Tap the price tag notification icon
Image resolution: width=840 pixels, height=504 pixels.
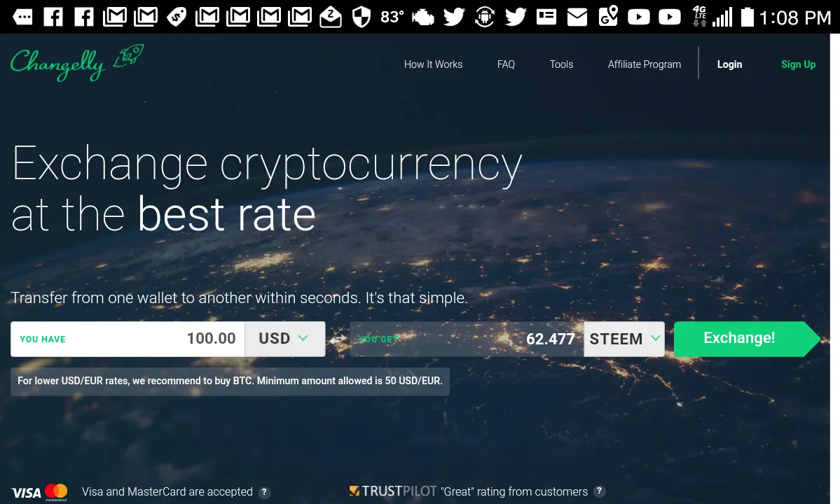coord(177,17)
